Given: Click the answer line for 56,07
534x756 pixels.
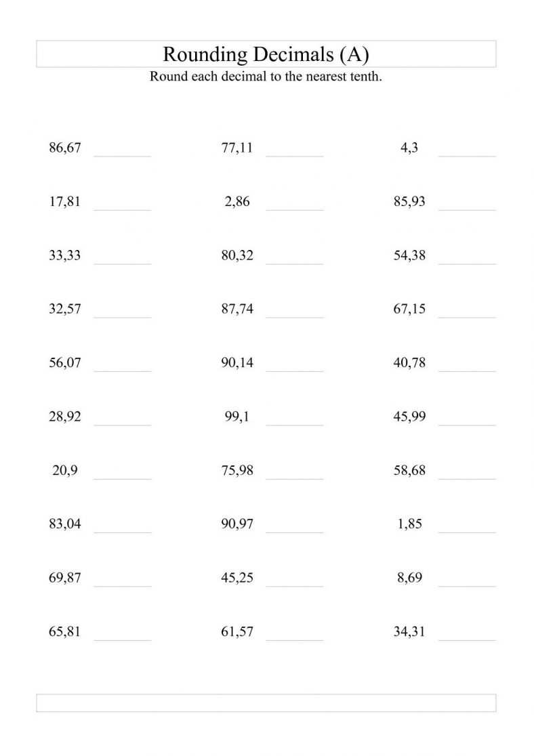Looking at the screenshot, I should coord(123,371).
